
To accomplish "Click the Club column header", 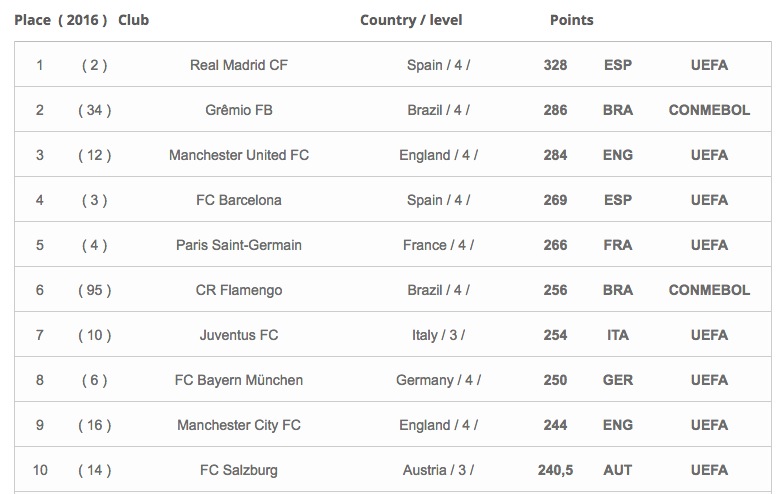I will tap(133, 20).
